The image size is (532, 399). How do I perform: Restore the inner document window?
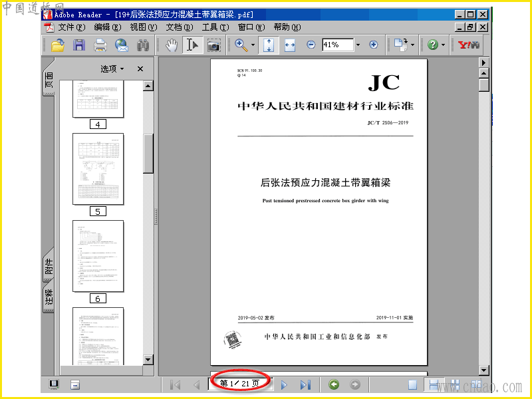471,27
